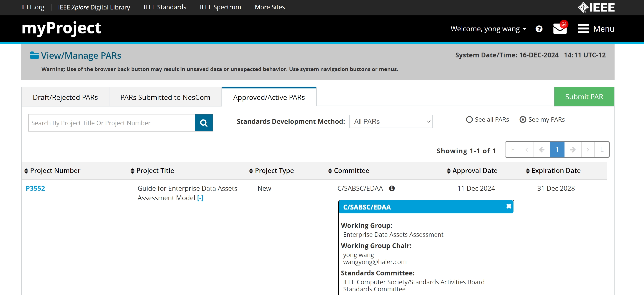Click the project title search field
The width and height of the screenshot is (644, 295).
(x=112, y=123)
